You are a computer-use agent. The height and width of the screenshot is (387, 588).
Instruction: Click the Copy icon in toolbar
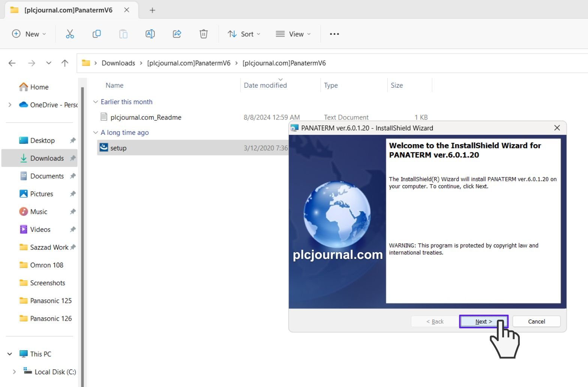coord(96,34)
